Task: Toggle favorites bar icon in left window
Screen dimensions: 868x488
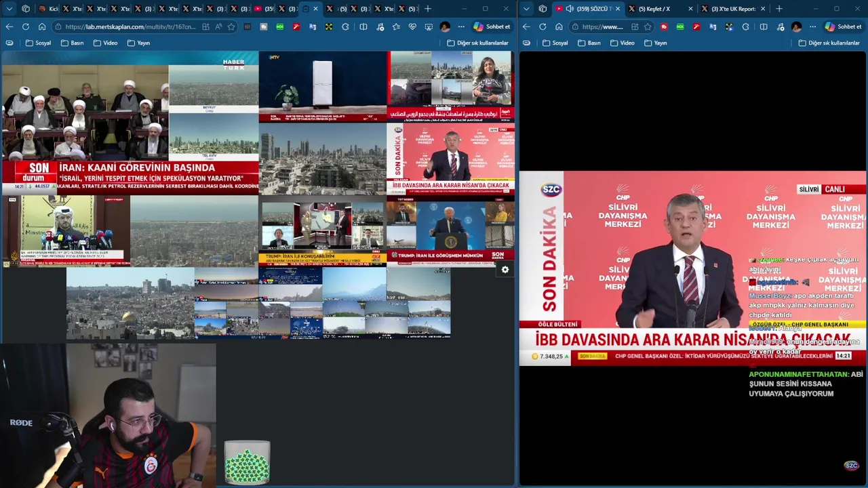Action: pos(9,43)
